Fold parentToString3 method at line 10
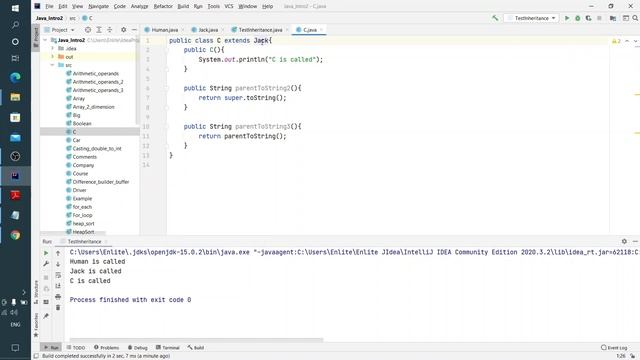This screenshot has height=360, width=640. tap(167, 127)
